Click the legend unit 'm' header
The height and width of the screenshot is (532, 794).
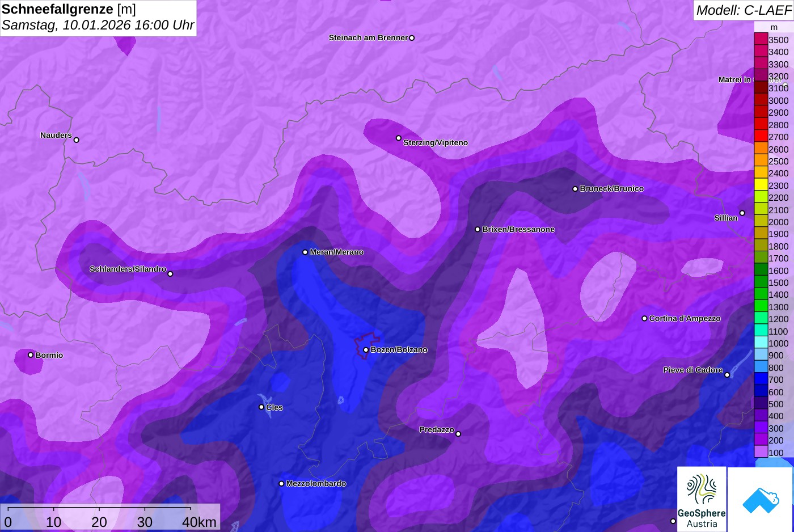point(774,27)
